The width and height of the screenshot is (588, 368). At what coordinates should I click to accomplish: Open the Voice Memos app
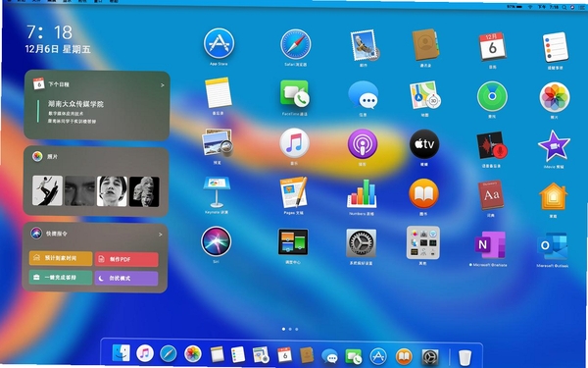coord(492,145)
